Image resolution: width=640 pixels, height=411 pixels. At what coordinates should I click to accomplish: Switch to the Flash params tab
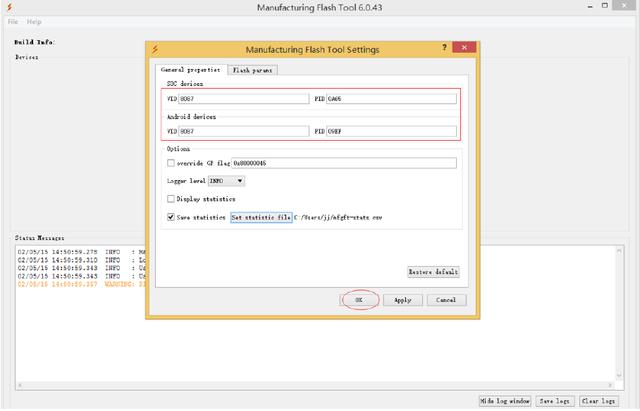pos(252,71)
